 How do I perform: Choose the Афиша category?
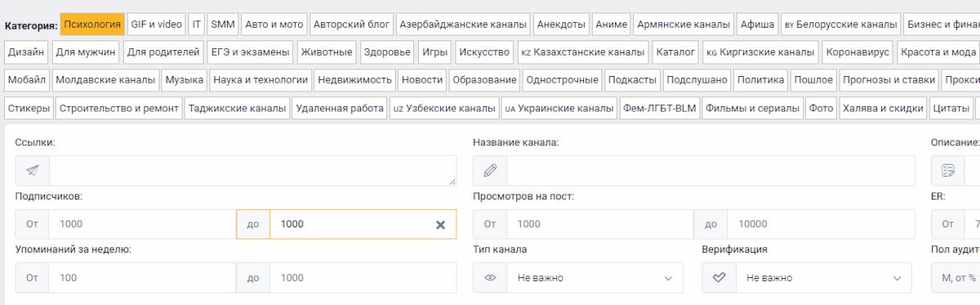(757, 25)
